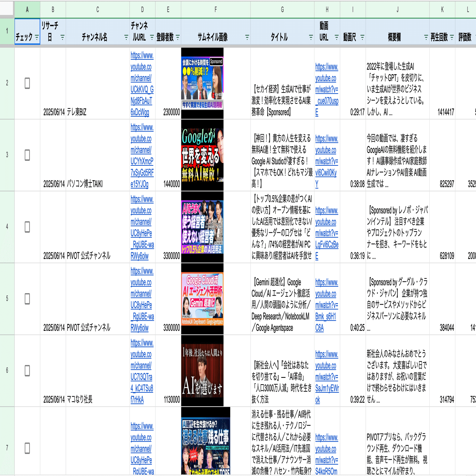Open the パソコン博士TAIKI channel URL link
This screenshot has width=476, height=476.
[142, 155]
